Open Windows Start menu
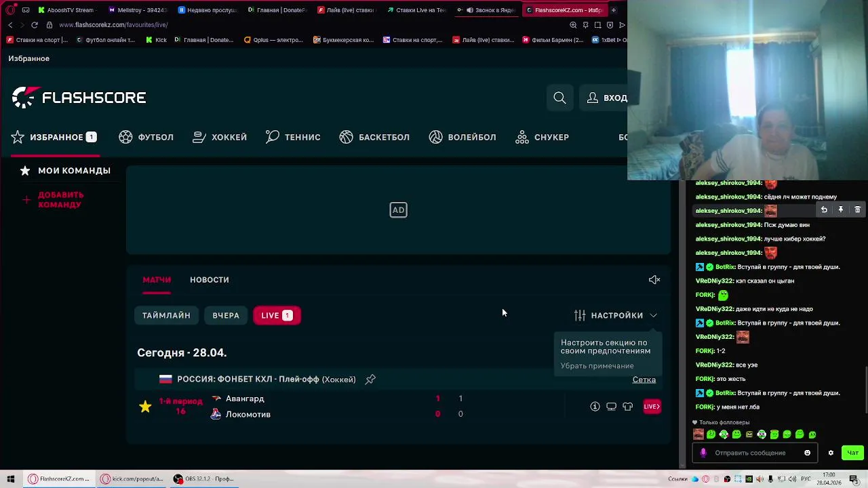Viewport: 868px width, 488px height. 11,479
